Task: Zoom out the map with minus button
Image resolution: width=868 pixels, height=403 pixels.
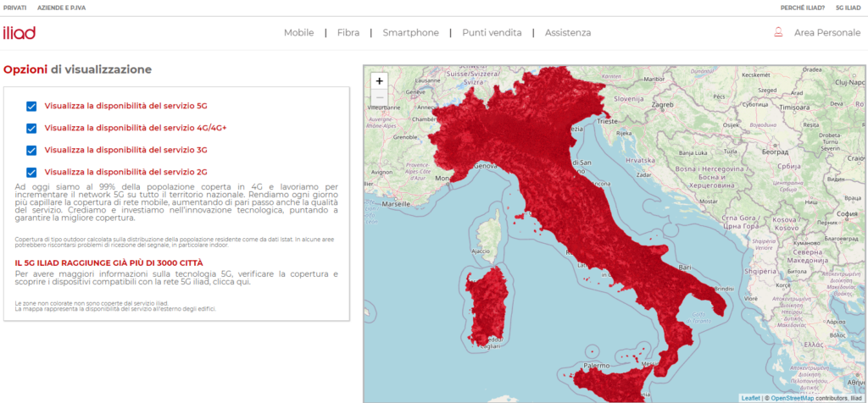Action: click(x=379, y=97)
